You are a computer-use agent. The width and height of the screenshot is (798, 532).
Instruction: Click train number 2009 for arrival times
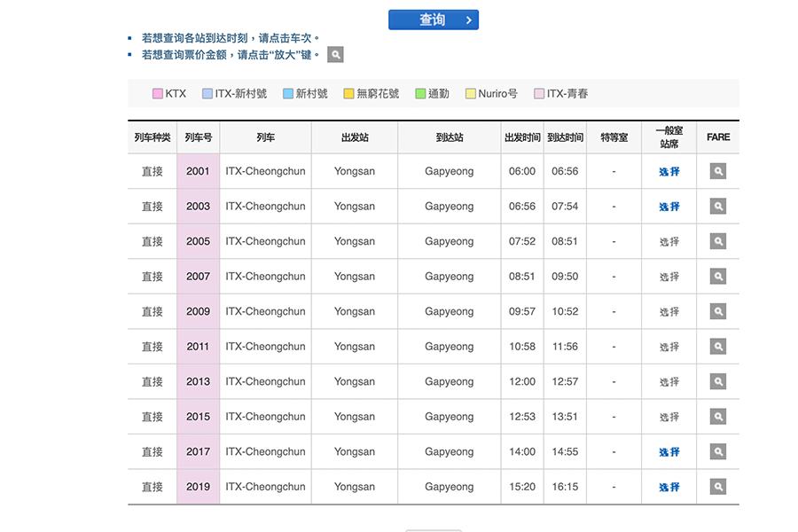(198, 311)
